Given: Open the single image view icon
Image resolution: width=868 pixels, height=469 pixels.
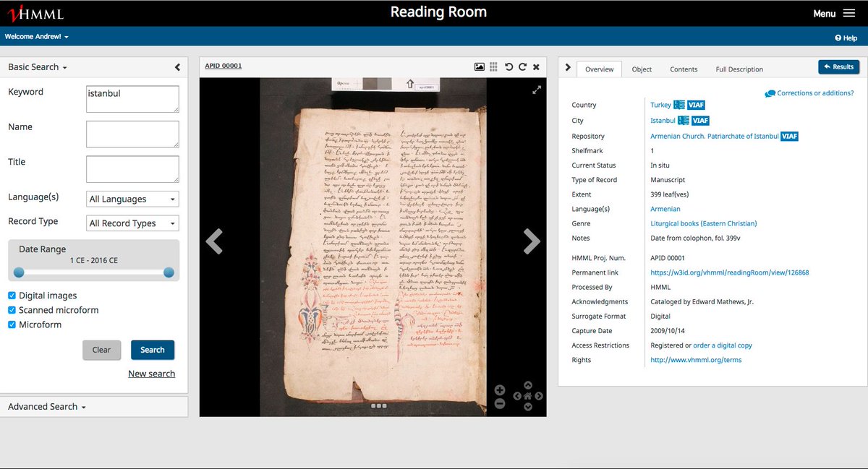Looking at the screenshot, I should coord(479,66).
